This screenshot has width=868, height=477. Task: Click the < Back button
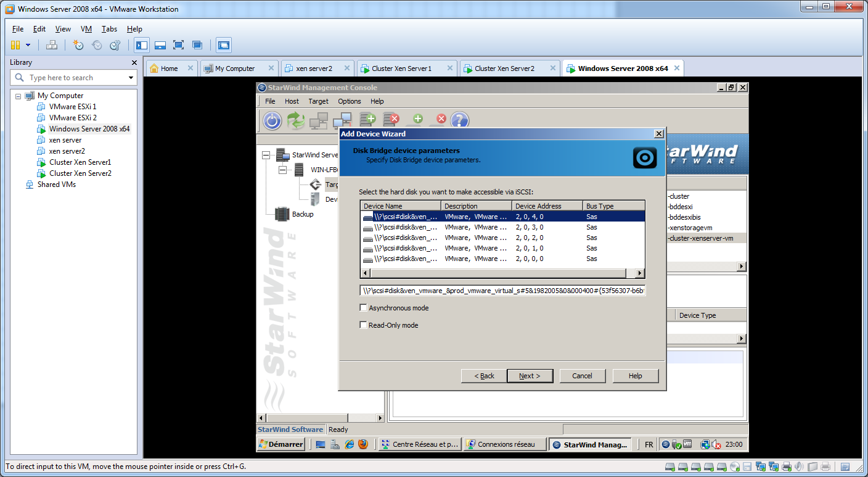pyautogui.click(x=484, y=376)
